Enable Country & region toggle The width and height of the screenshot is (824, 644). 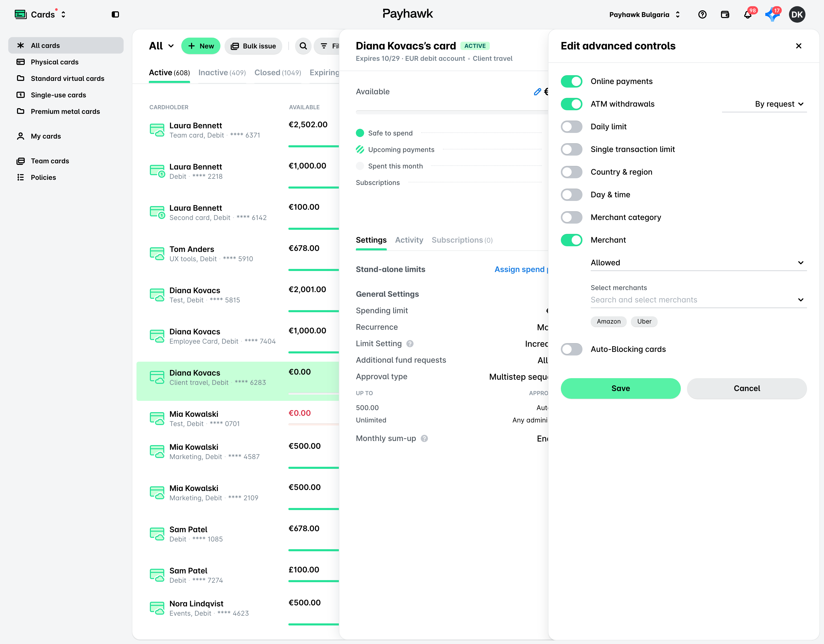click(x=572, y=172)
